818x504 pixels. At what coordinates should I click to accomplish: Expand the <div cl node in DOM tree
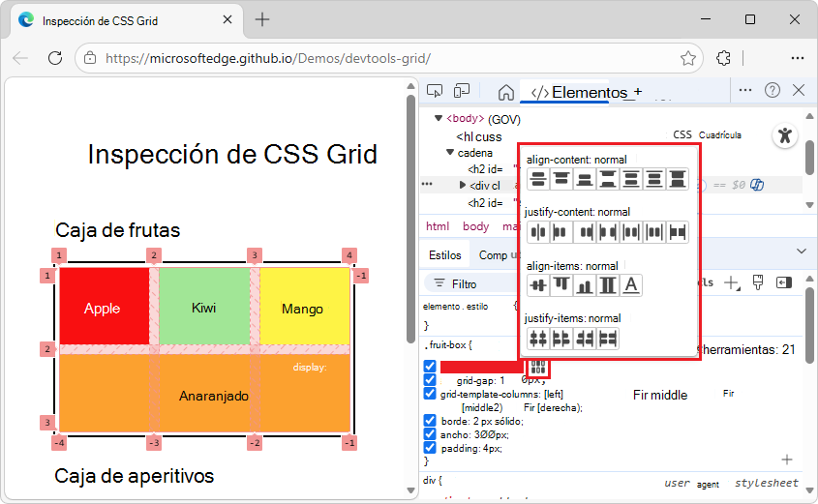(462, 185)
